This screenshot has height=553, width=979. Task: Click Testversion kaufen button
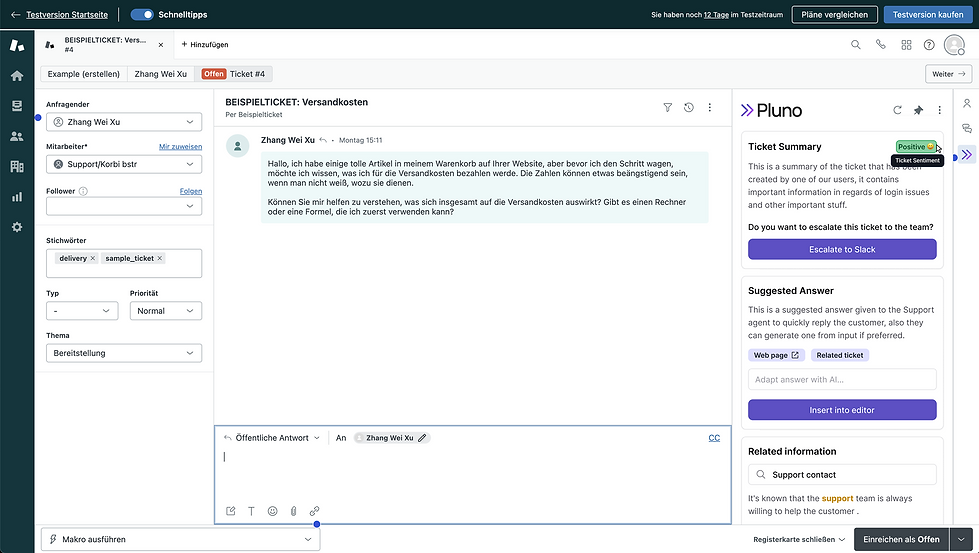tap(928, 14)
